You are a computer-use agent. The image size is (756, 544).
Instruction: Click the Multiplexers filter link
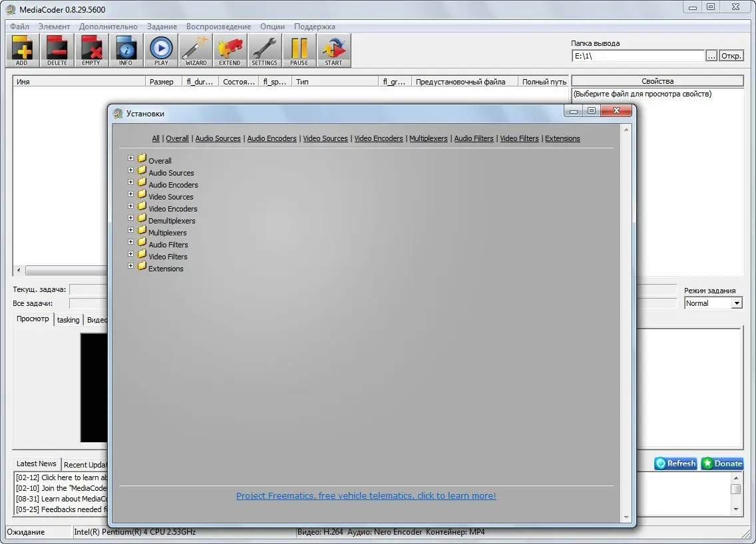point(429,138)
